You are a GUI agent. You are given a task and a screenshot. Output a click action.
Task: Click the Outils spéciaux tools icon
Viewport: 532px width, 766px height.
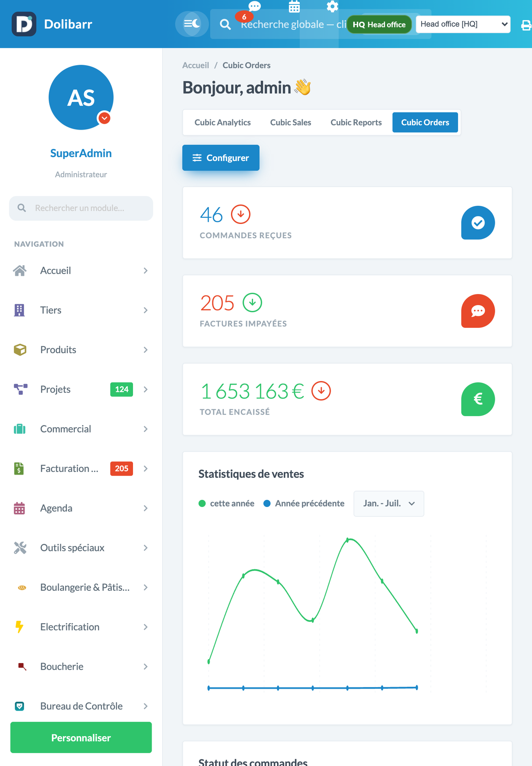tap(20, 548)
